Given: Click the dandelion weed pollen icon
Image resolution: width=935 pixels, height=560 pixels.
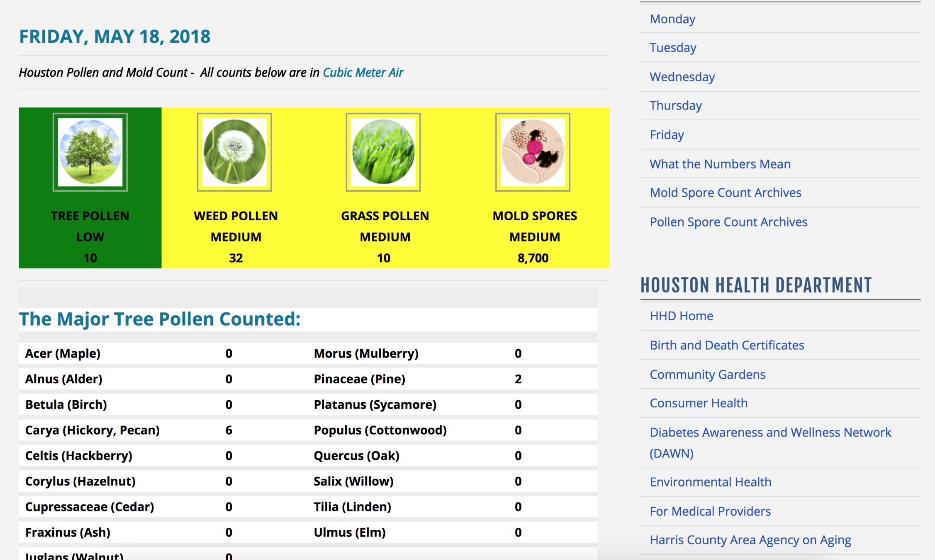Looking at the screenshot, I should click(234, 152).
